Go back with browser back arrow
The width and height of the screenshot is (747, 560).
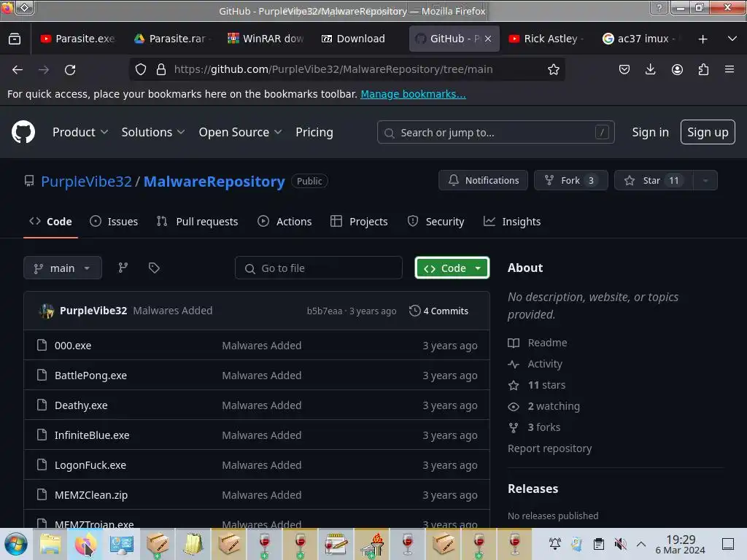pyautogui.click(x=18, y=69)
